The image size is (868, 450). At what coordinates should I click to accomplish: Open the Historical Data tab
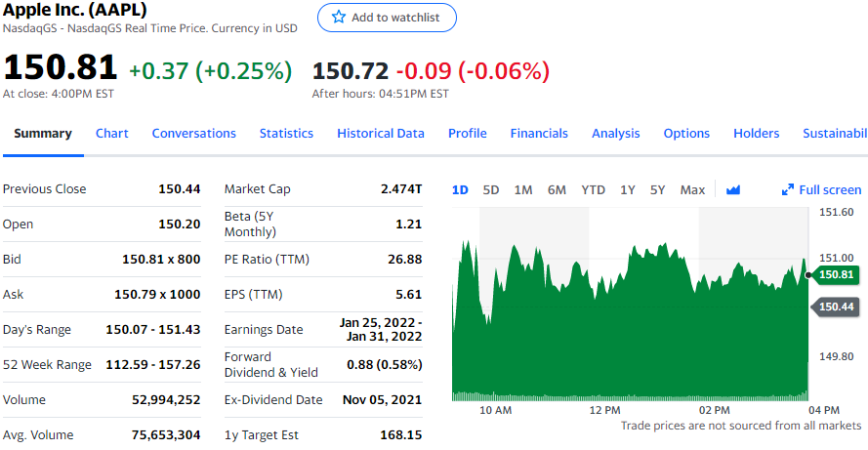click(381, 134)
